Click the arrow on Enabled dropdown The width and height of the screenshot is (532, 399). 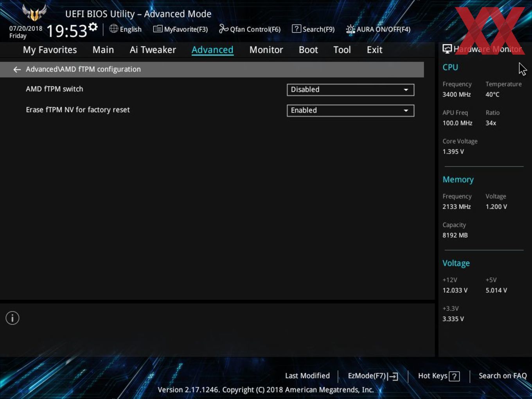coord(406,111)
